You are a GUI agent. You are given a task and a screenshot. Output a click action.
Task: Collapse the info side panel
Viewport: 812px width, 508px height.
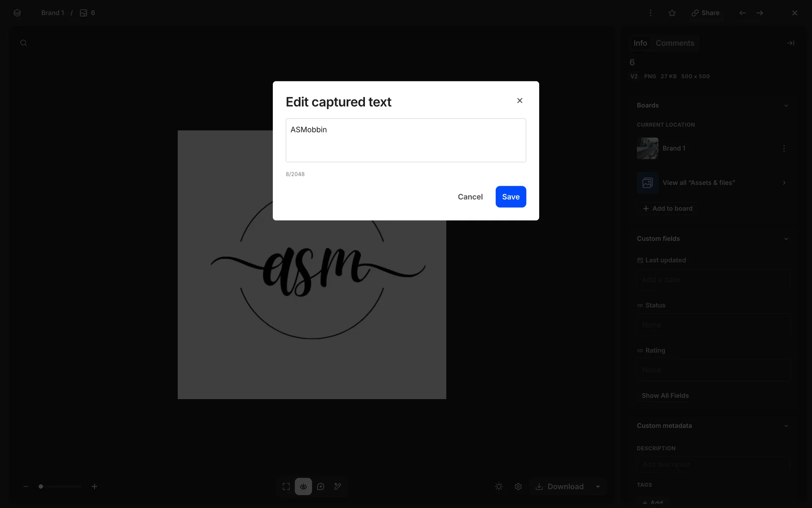click(x=790, y=43)
